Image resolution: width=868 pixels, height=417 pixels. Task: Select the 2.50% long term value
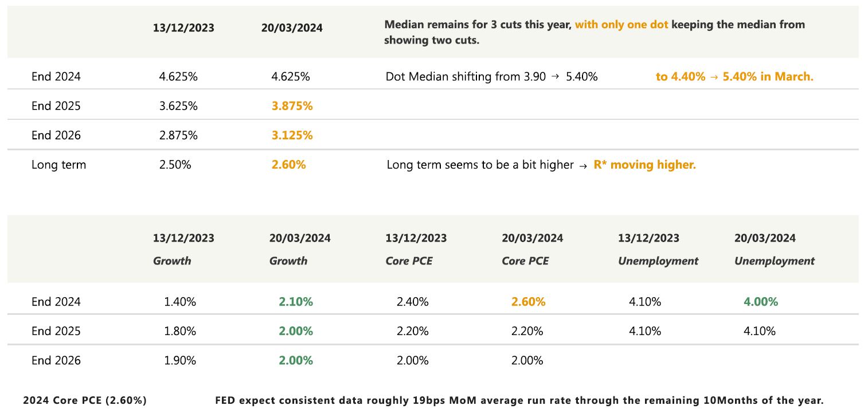point(175,165)
